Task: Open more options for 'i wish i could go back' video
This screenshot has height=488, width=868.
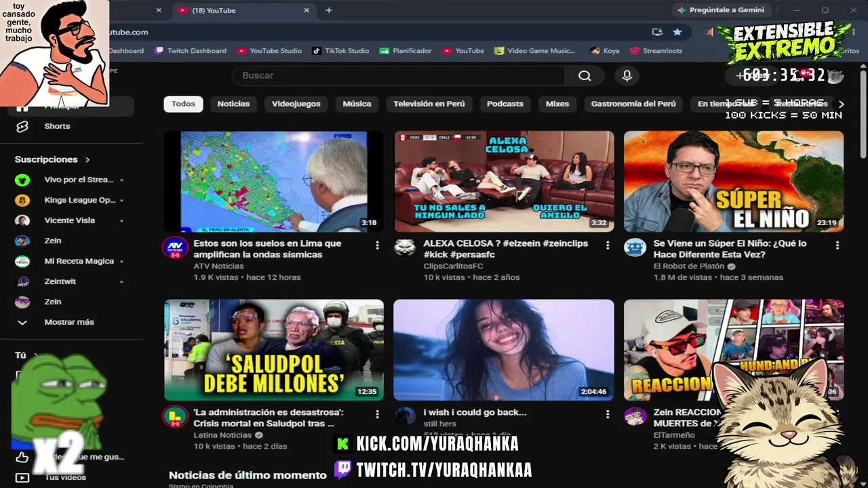Action: [608, 414]
